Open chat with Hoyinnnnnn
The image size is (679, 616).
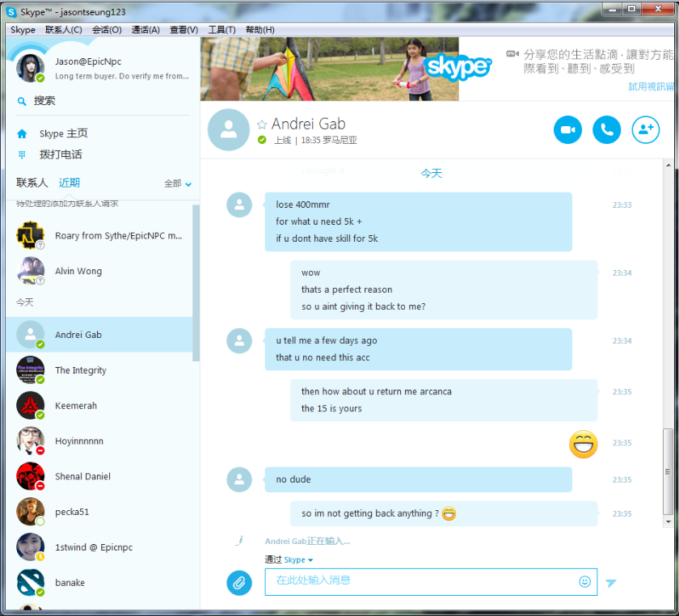[99, 441]
